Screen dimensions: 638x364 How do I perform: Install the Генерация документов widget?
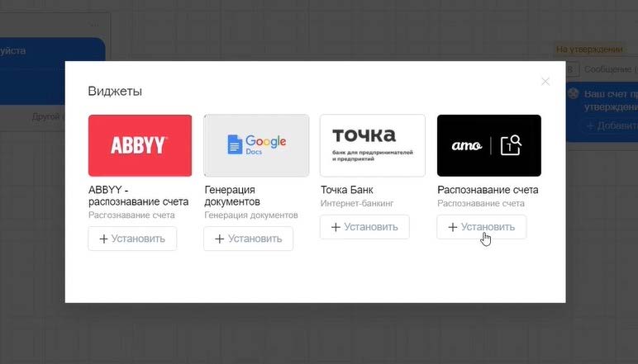pos(248,239)
